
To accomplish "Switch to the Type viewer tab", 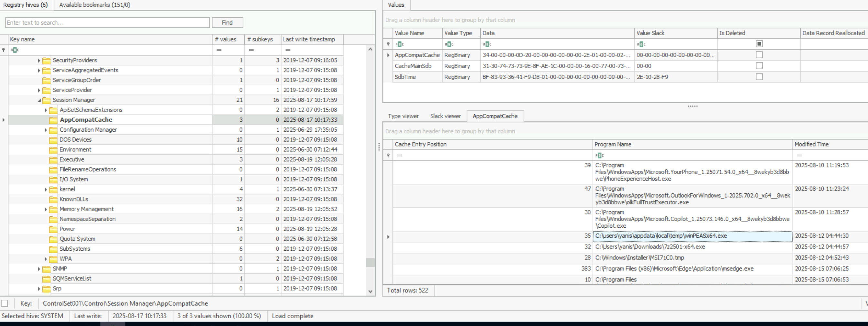I will (403, 116).
